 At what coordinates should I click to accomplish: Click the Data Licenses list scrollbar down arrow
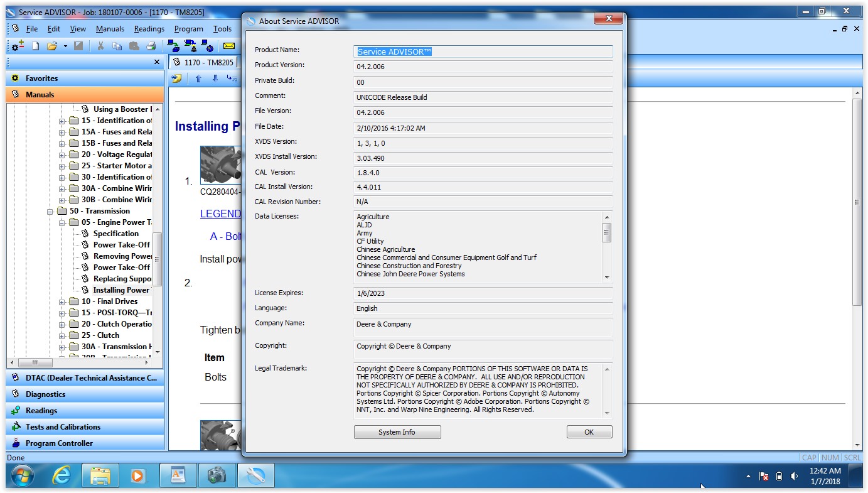click(606, 277)
